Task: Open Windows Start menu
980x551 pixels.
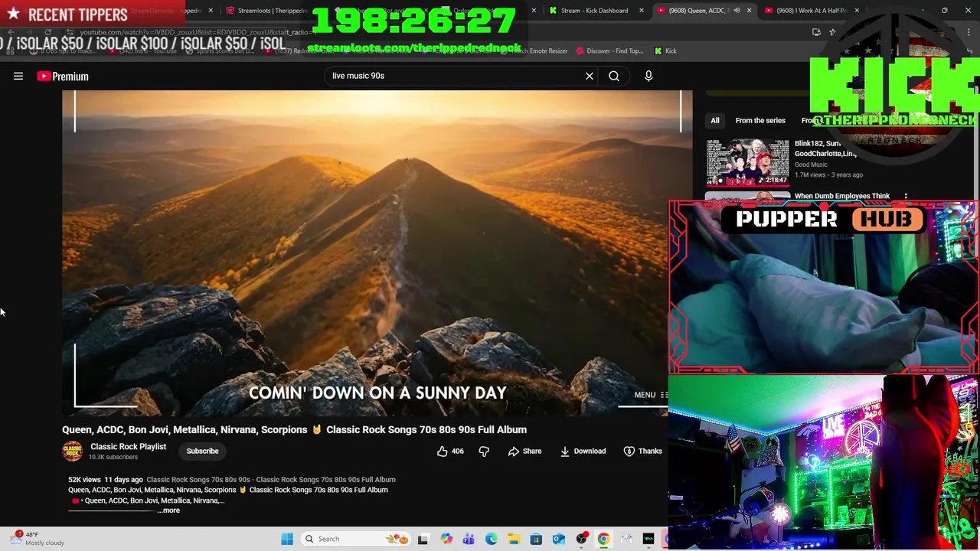Action: (287, 539)
